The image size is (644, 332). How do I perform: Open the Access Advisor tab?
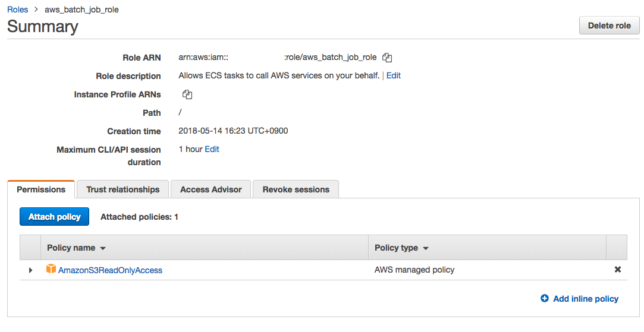pyautogui.click(x=211, y=189)
